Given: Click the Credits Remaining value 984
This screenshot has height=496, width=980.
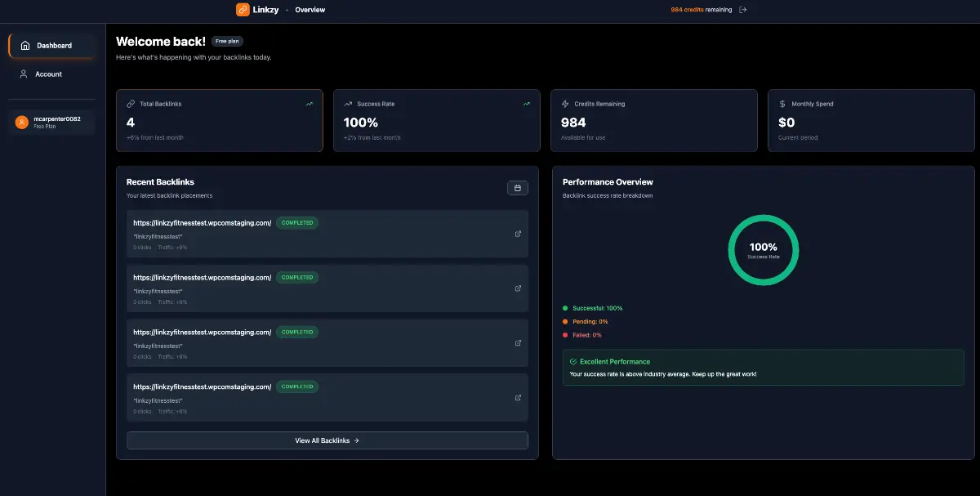Looking at the screenshot, I should [573, 123].
